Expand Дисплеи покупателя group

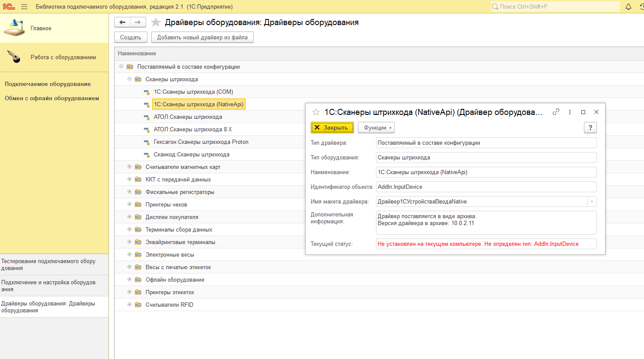[x=129, y=217]
